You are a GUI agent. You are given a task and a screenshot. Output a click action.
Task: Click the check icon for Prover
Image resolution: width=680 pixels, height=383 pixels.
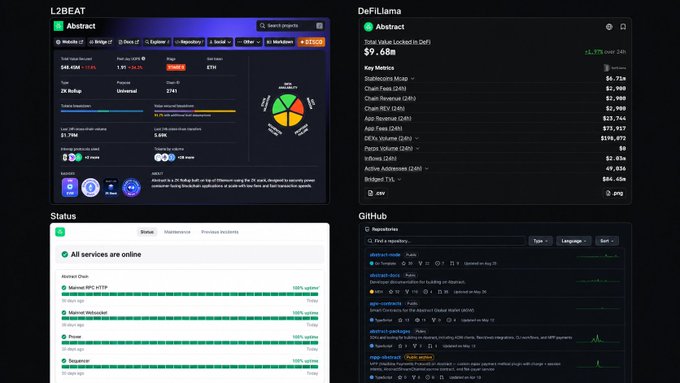tap(64, 337)
